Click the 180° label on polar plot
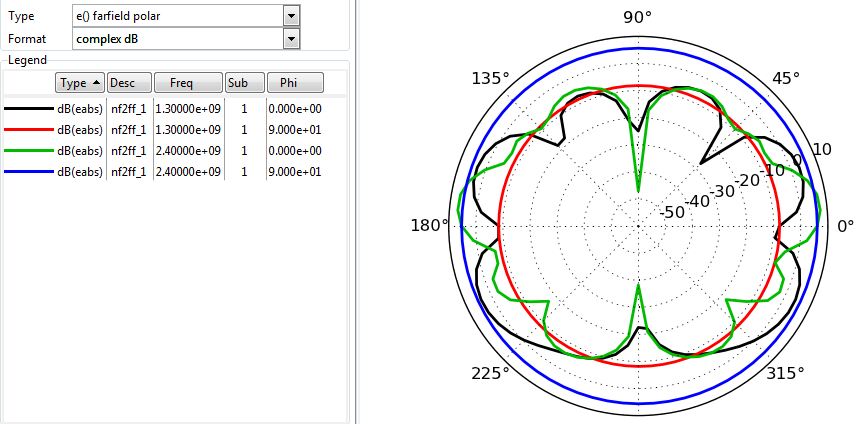Image resolution: width=865 pixels, height=424 pixels. tap(430, 225)
